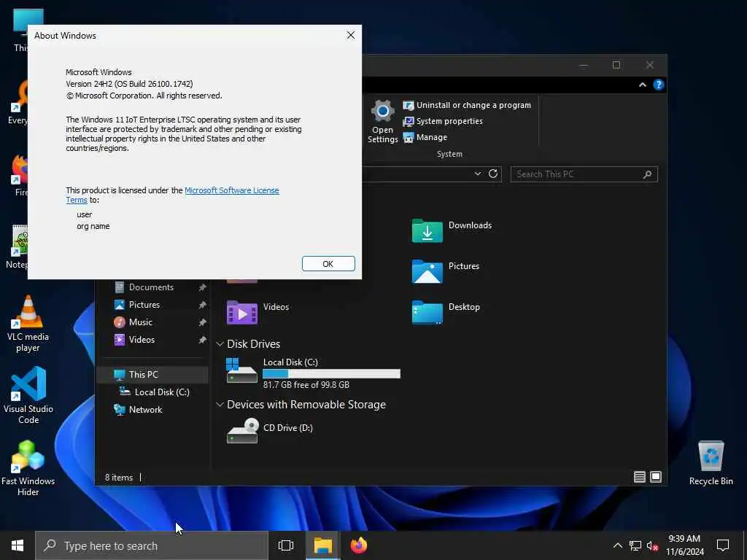Unpin Documents using its pin icon
This screenshot has width=747, height=560.
tap(203, 287)
